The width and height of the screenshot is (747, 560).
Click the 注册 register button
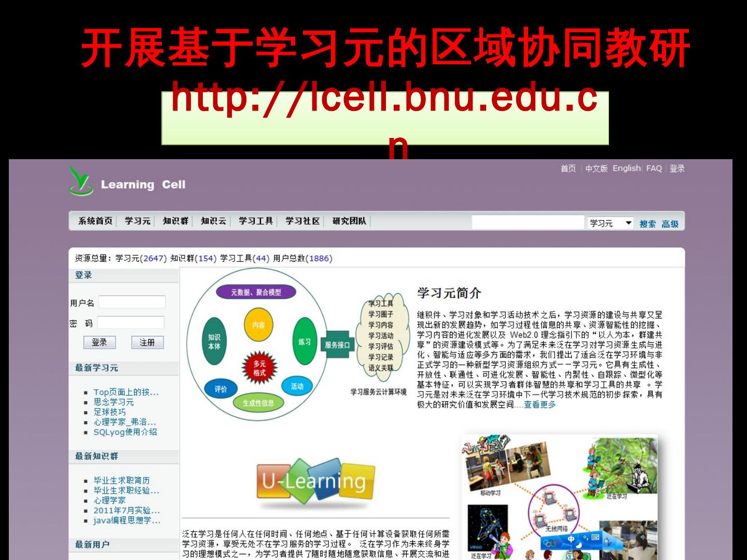(x=147, y=342)
